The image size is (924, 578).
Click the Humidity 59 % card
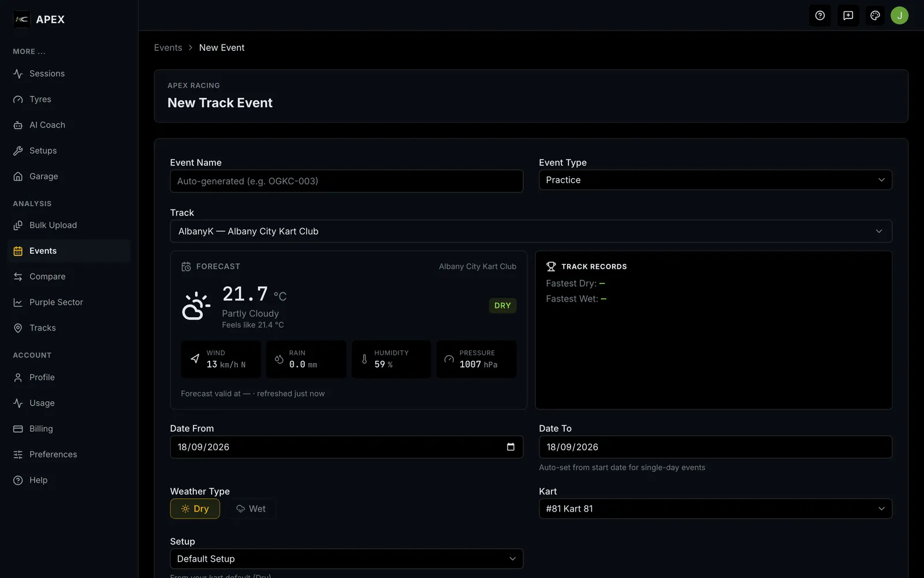tap(392, 360)
